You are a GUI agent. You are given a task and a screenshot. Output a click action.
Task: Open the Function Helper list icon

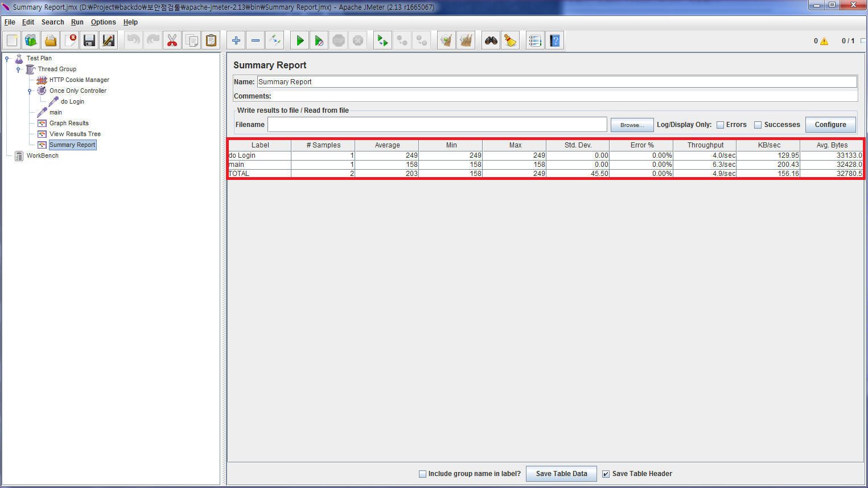535,40
